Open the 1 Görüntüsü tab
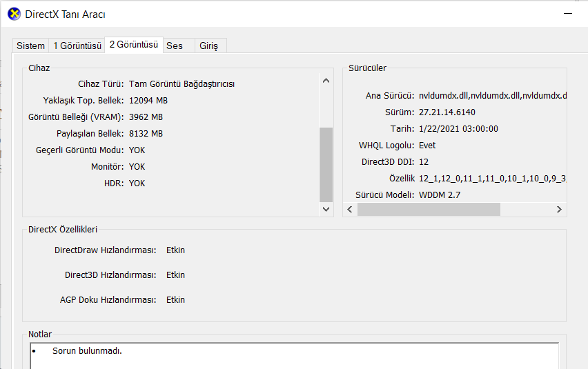The height and width of the screenshot is (369, 588). click(77, 46)
